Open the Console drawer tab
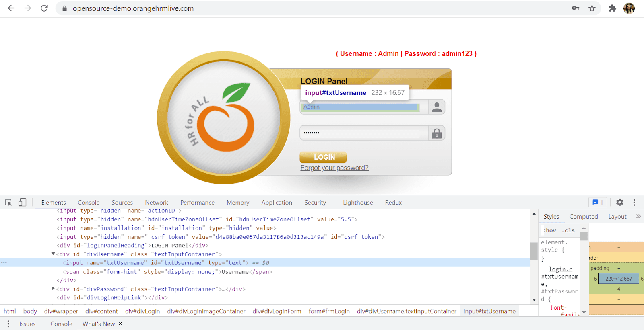 pyautogui.click(x=62, y=324)
